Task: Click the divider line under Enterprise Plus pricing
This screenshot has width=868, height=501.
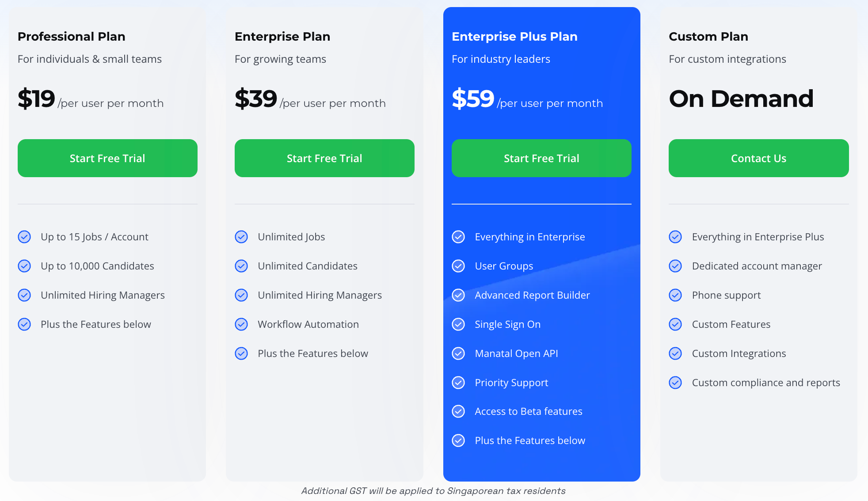Action: tap(541, 204)
